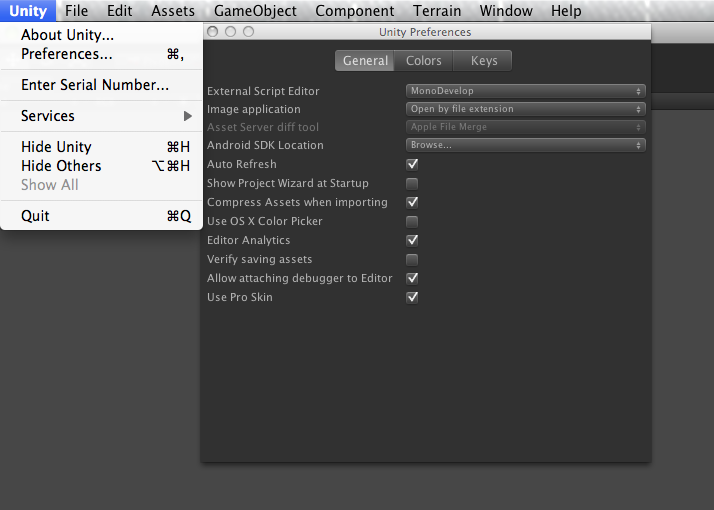Switch to the General preferences tab

(365, 61)
